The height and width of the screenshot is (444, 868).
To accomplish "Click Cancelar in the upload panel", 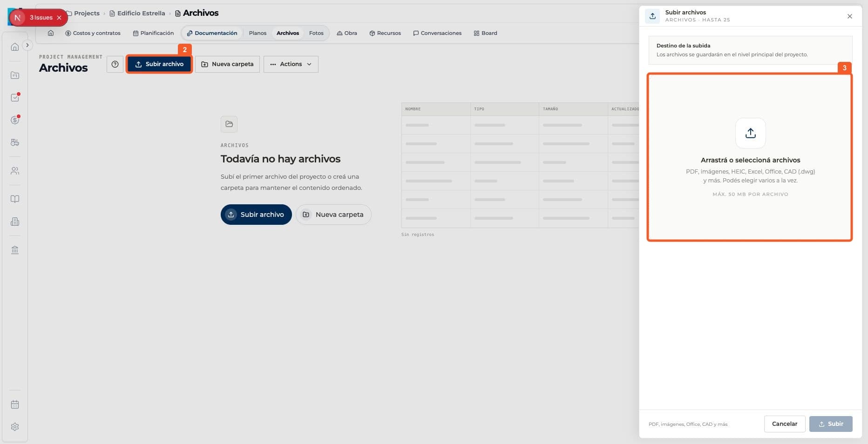I will [785, 424].
